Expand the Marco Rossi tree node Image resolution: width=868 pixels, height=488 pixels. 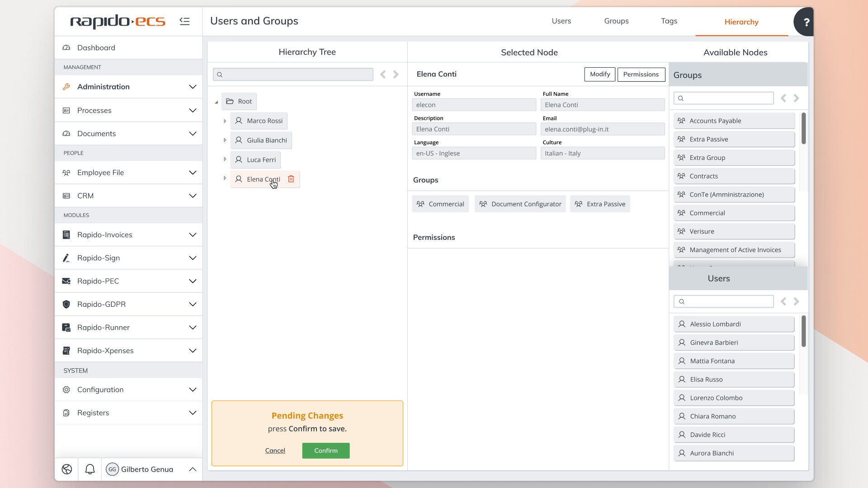[225, 121]
